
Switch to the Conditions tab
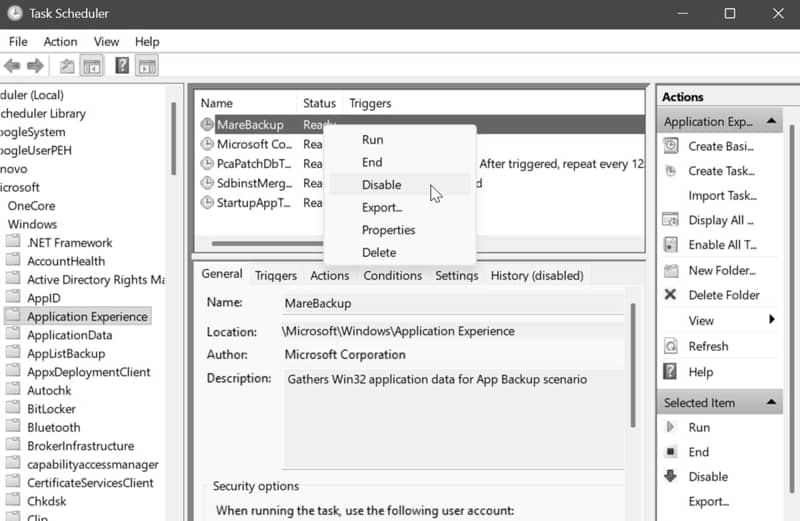pyautogui.click(x=392, y=276)
